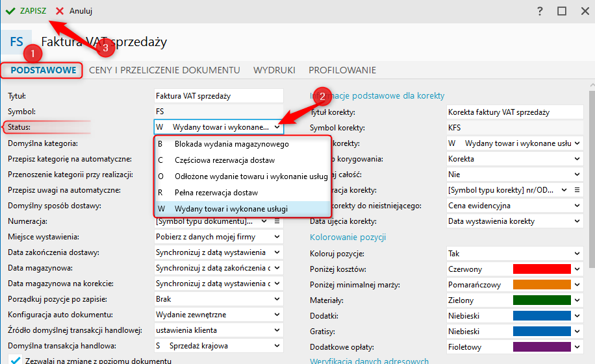Switch to the 'Ceny i przeliczenie dokumentu' tab
The width and height of the screenshot is (595, 364).
[164, 70]
